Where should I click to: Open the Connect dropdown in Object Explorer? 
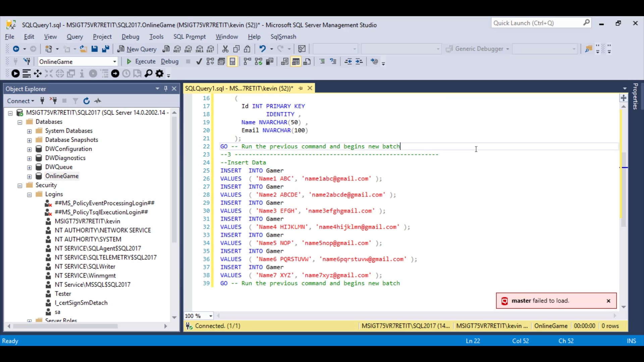click(x=20, y=101)
